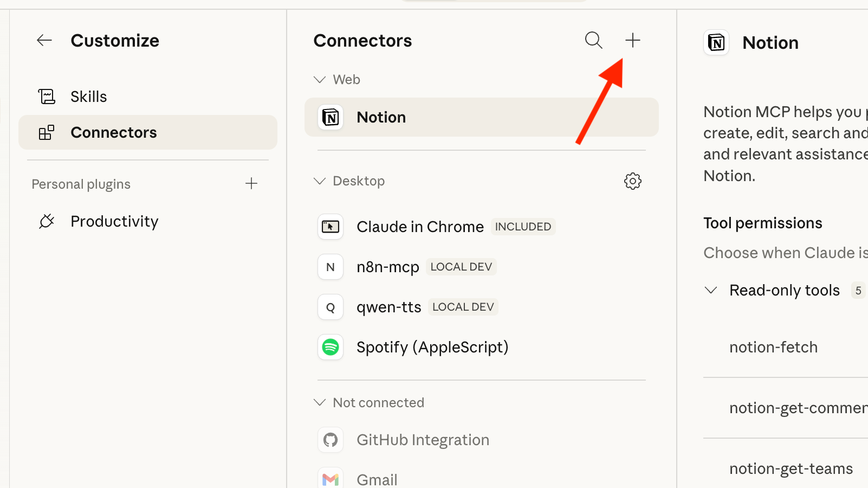The image size is (868, 488).
Task: Open Desktop connectors settings gear
Action: coord(633,181)
